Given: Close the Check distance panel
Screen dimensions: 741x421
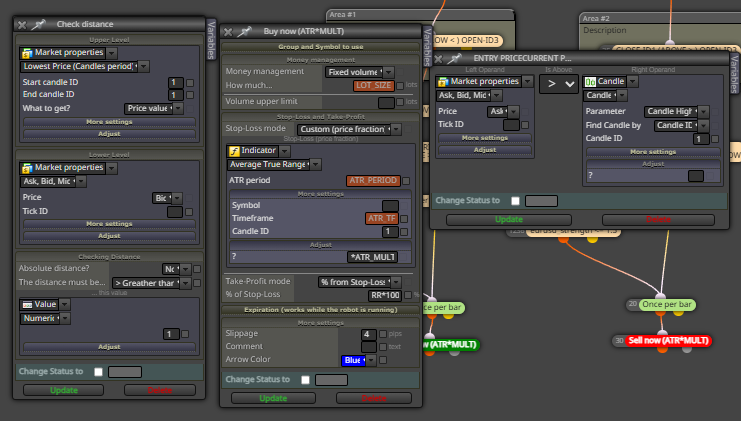Looking at the screenshot, I should tap(22, 25).
